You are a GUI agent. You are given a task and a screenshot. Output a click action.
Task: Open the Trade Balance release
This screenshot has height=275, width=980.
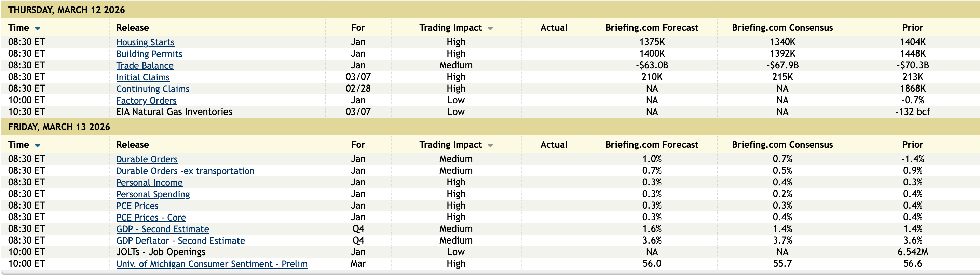145,66
